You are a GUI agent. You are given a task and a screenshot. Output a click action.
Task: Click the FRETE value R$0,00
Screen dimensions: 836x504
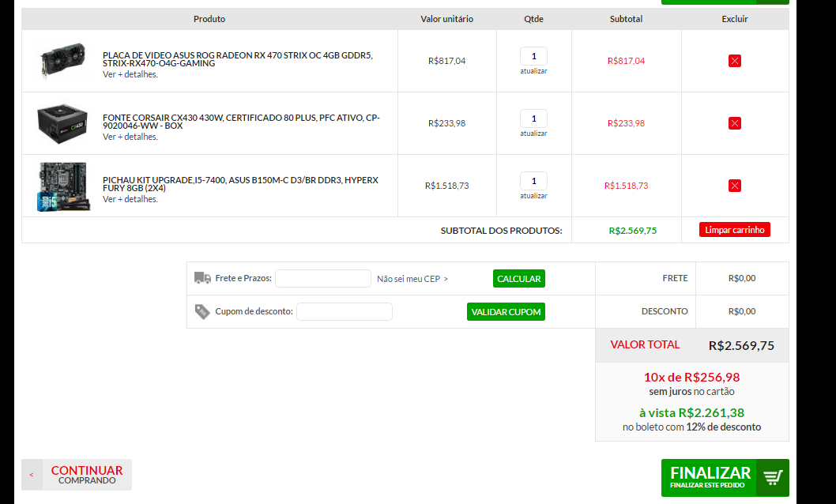pos(742,278)
